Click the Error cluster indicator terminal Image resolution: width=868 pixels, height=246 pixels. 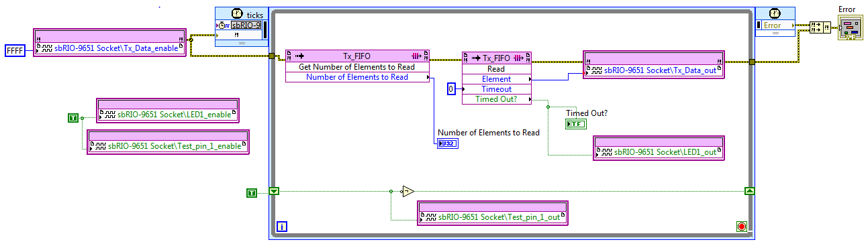pos(850,27)
